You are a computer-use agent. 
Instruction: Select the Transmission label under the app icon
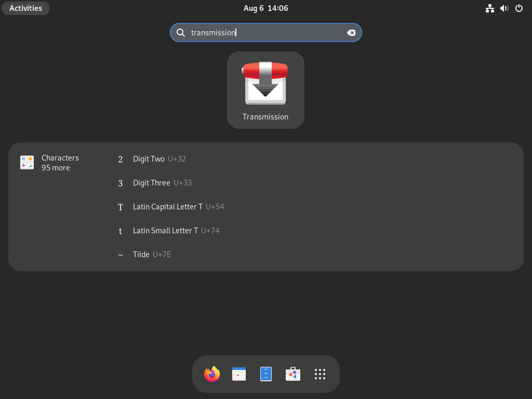265,116
